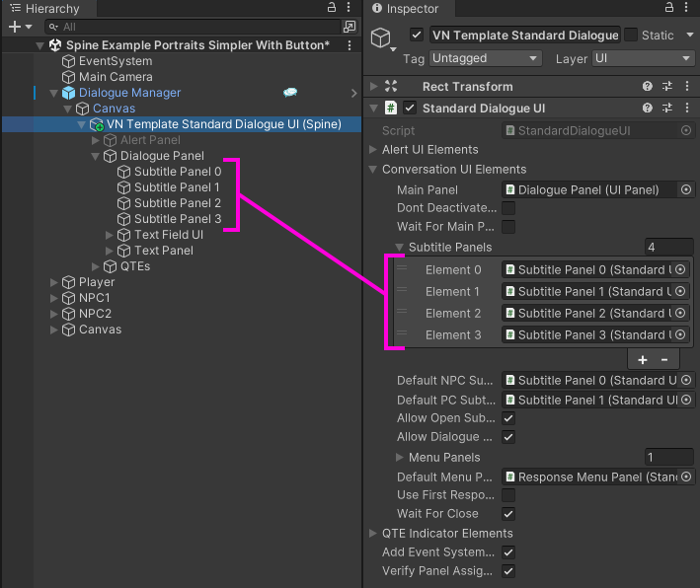This screenshot has width=700, height=588.
Task: Toggle the Allow Open Subtitle checkbox
Action: point(508,418)
